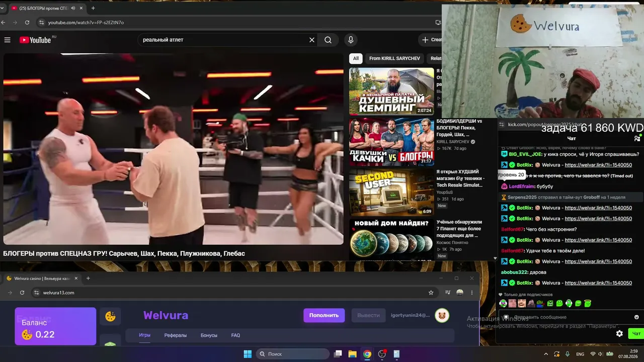The height and width of the screenshot is (362, 644).
Task: Click the Вывести withdraw button
Action: pos(368,315)
